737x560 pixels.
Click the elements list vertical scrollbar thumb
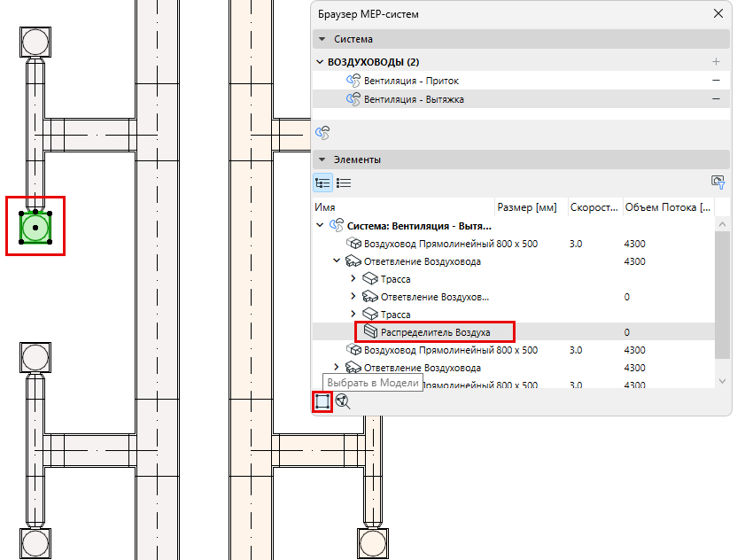click(723, 295)
